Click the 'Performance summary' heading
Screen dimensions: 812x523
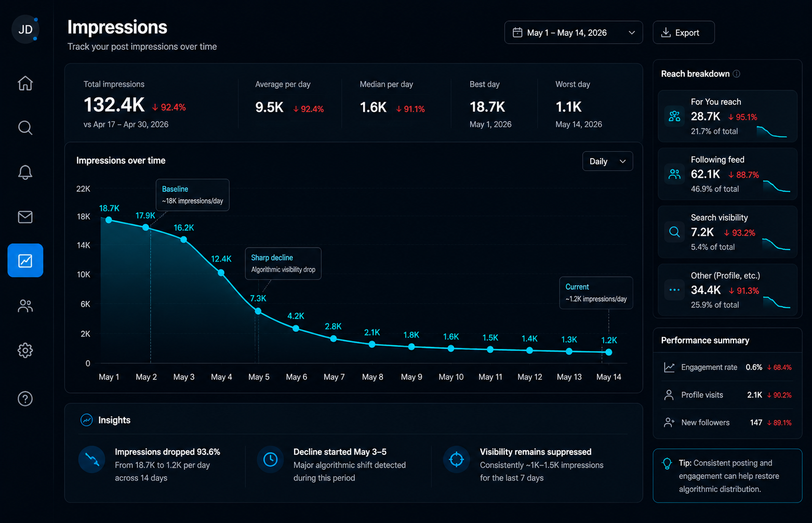(x=705, y=341)
